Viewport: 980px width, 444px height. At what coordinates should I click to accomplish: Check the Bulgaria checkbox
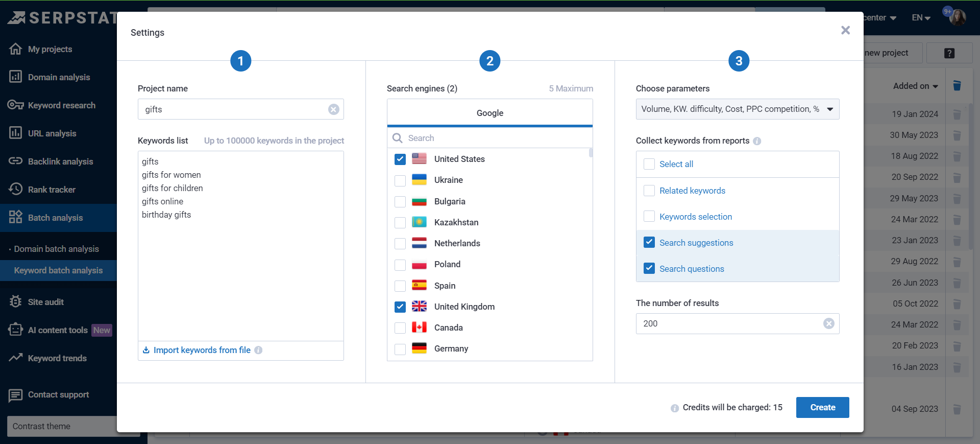(400, 202)
